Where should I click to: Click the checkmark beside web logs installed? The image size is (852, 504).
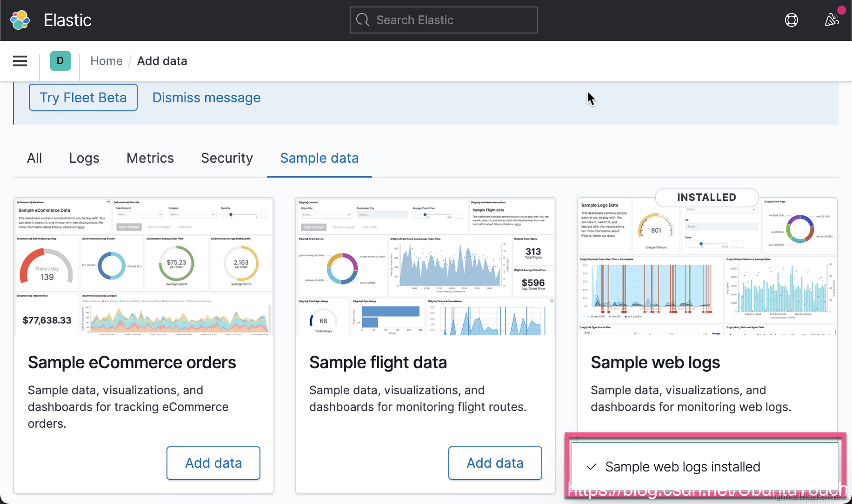click(592, 467)
